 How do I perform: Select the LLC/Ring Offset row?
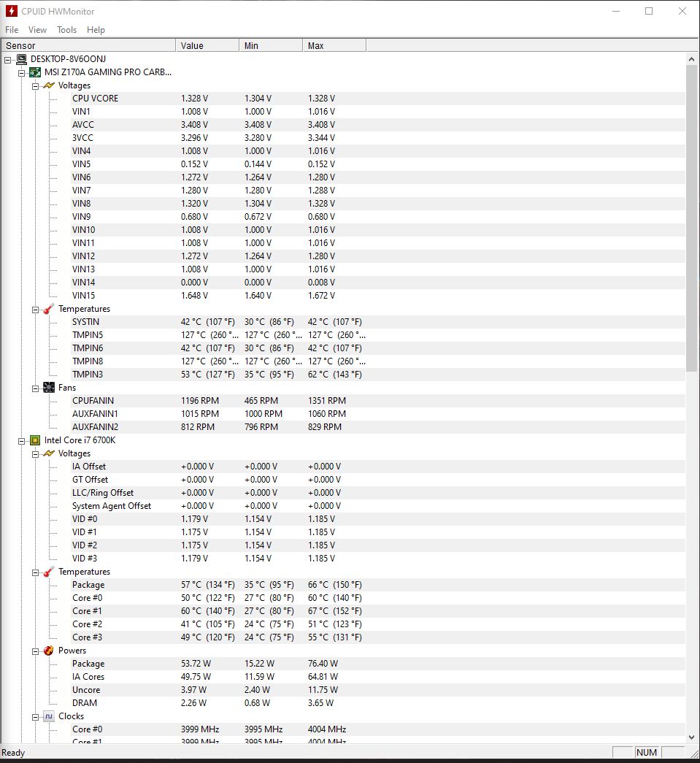point(378,492)
